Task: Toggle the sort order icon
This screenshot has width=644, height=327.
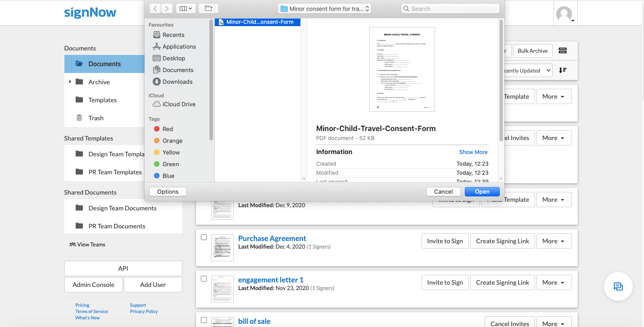Action: [562, 70]
